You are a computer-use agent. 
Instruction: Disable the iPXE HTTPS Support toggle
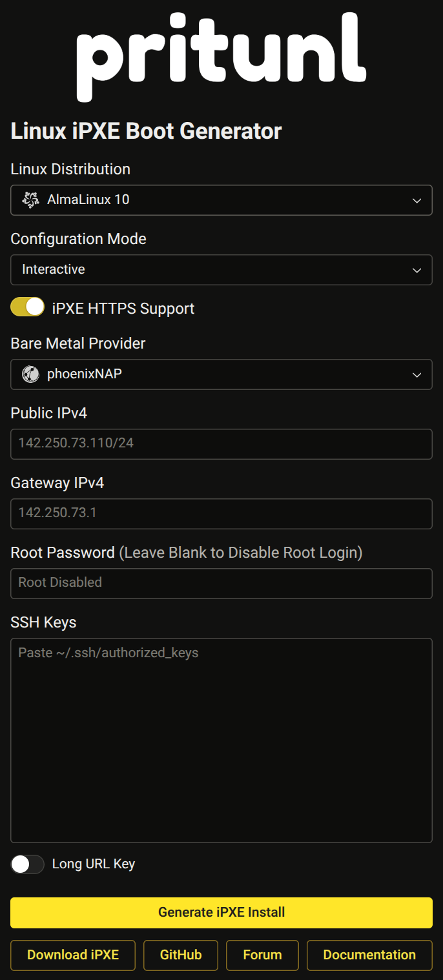point(28,307)
